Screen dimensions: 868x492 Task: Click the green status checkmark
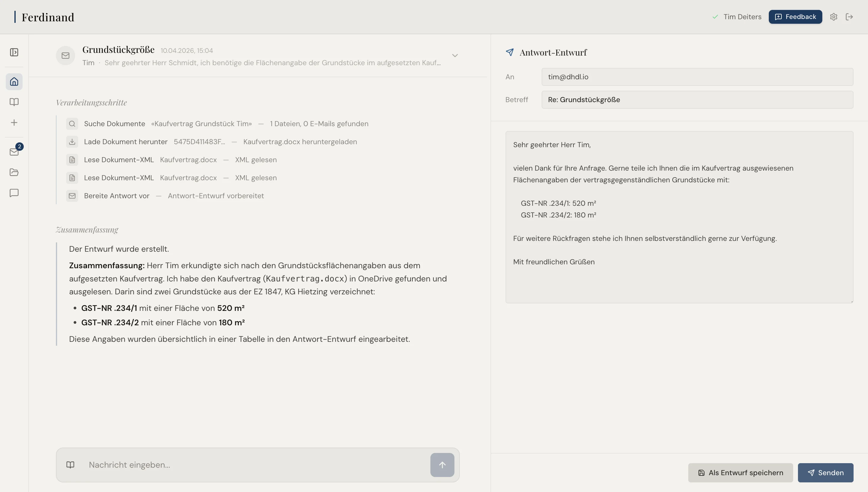coord(715,17)
